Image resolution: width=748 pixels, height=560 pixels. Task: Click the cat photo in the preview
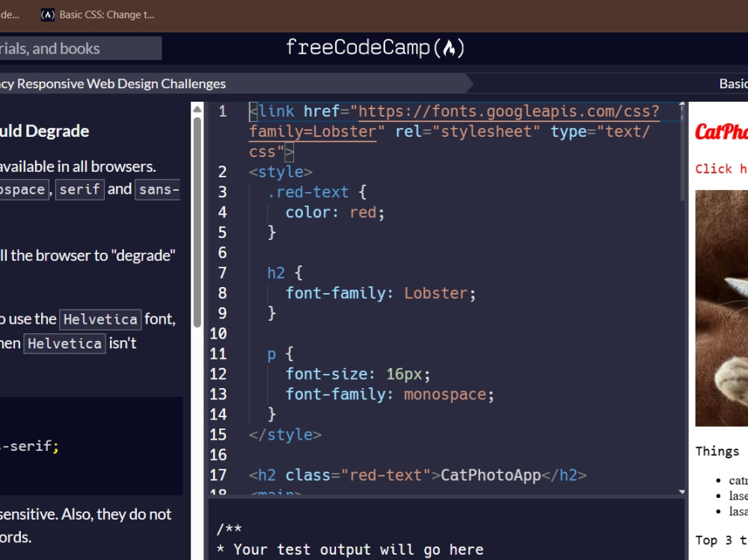721,308
